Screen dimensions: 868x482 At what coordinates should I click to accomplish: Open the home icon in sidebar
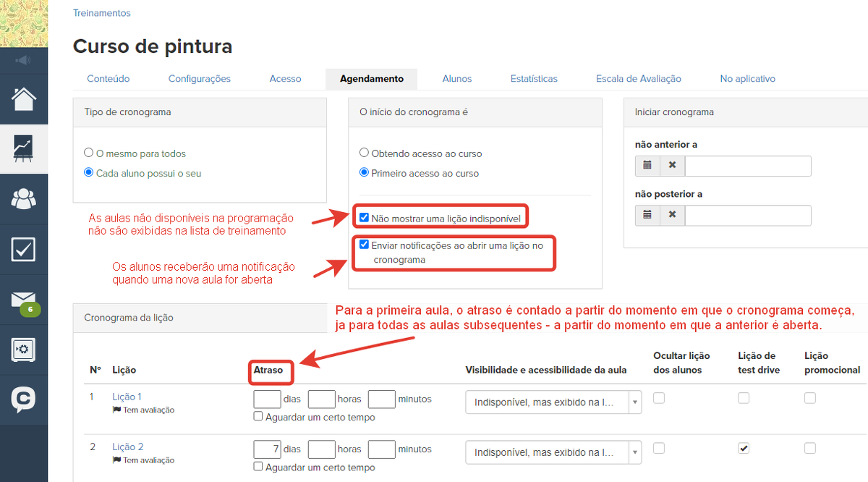tap(24, 98)
